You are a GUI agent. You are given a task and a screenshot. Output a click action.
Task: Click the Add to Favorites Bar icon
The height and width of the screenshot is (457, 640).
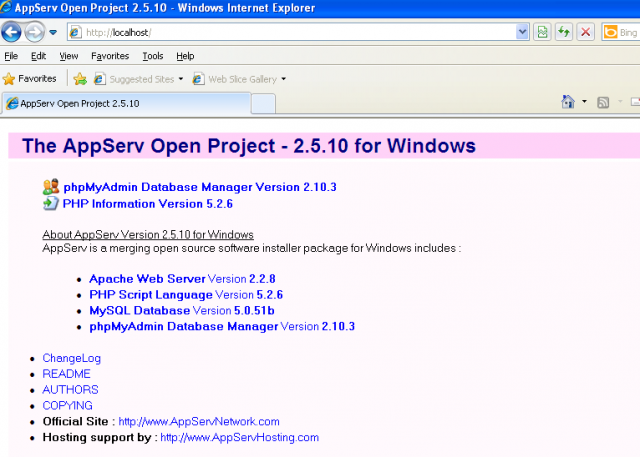[80, 79]
